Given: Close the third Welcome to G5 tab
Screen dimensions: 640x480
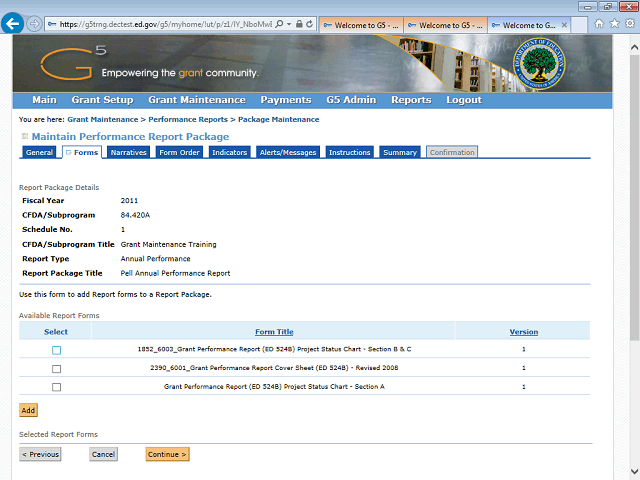Looking at the screenshot, I should (x=564, y=25).
